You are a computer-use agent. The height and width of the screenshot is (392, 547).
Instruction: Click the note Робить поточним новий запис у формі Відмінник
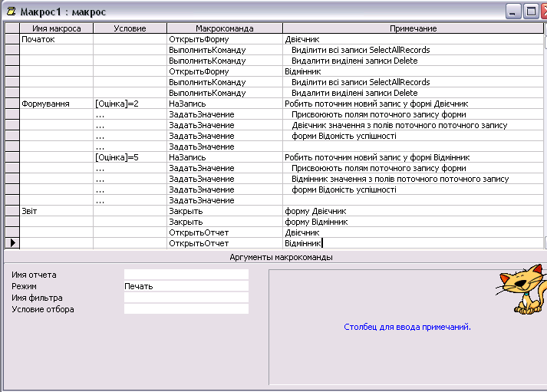pyautogui.click(x=413, y=157)
